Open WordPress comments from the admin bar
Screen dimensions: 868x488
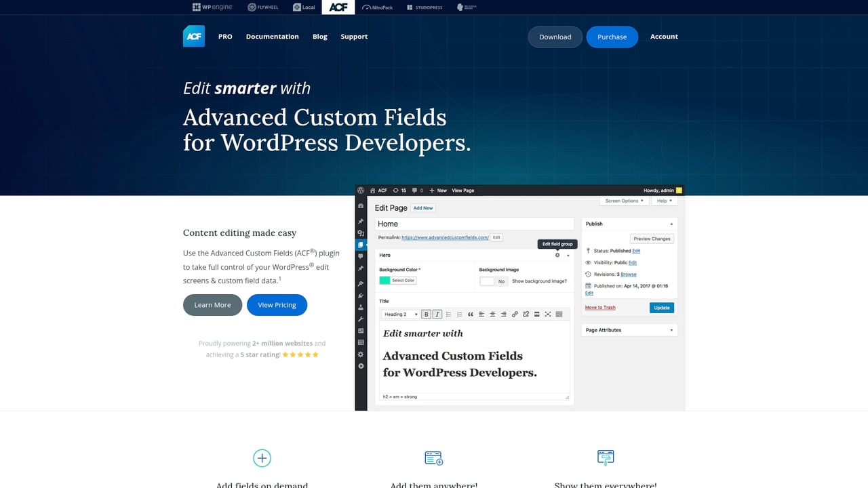click(416, 190)
